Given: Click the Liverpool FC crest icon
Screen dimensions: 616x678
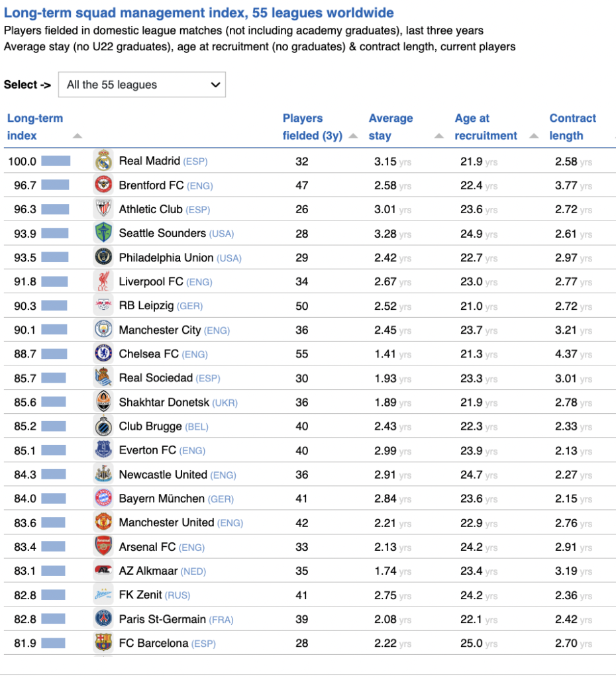Looking at the screenshot, I should 103,281.
